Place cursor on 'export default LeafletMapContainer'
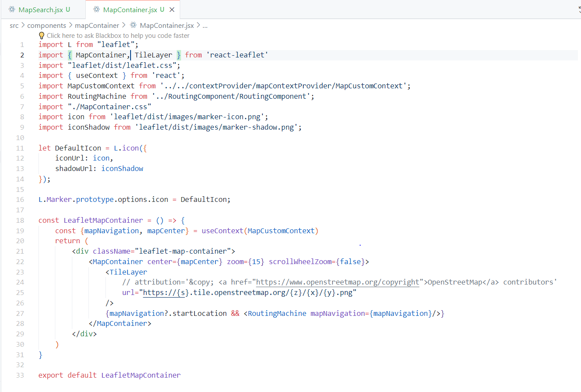 (x=109, y=375)
